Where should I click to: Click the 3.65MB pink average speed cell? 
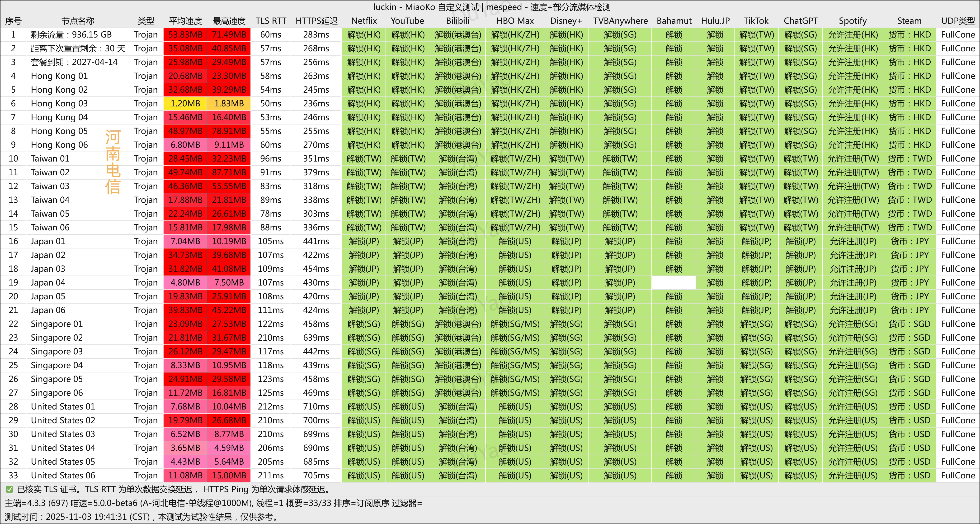(185, 448)
